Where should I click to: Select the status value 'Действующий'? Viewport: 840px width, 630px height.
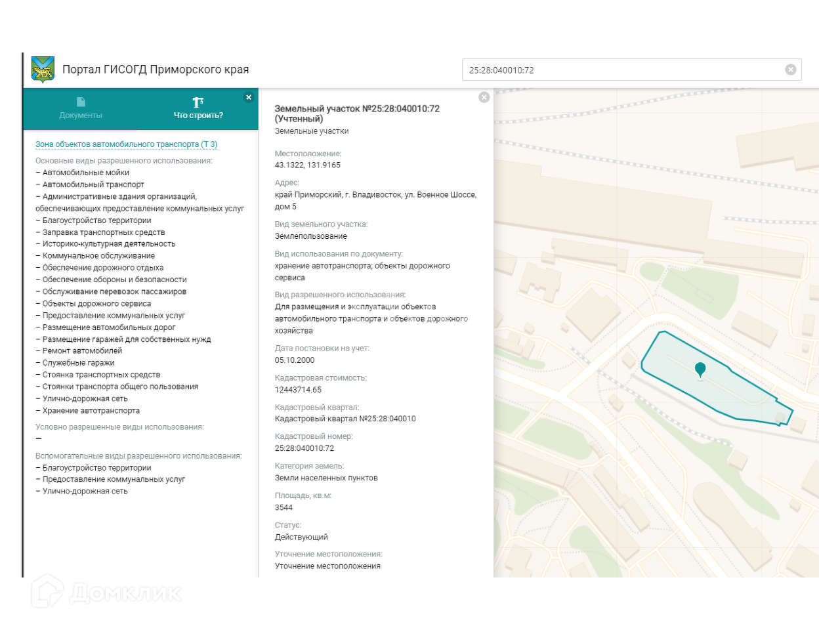pyautogui.click(x=301, y=537)
